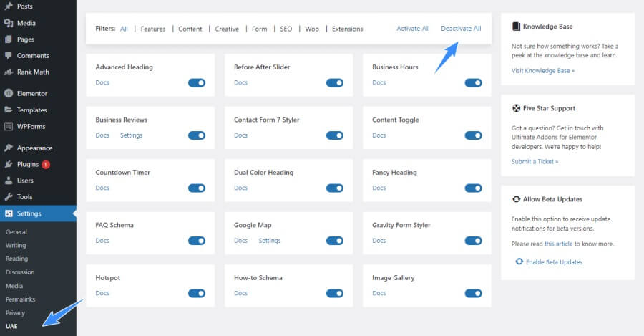This screenshot has height=336, width=644.
Task: Toggle off Advanced Heading widget
Action: 197,82
